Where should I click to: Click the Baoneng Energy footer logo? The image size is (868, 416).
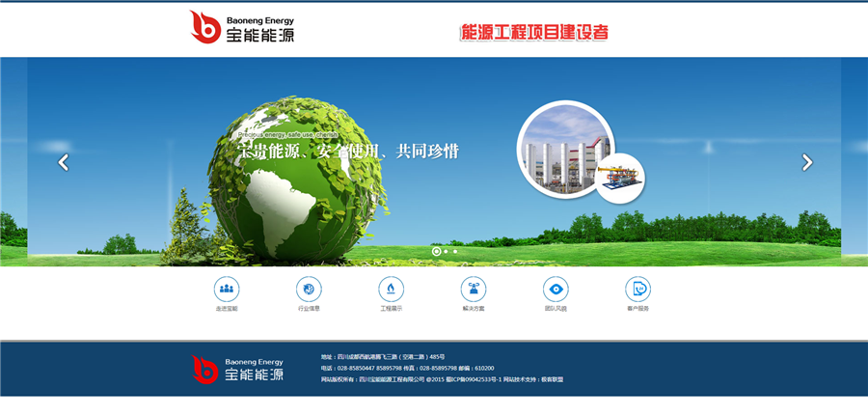(237, 368)
